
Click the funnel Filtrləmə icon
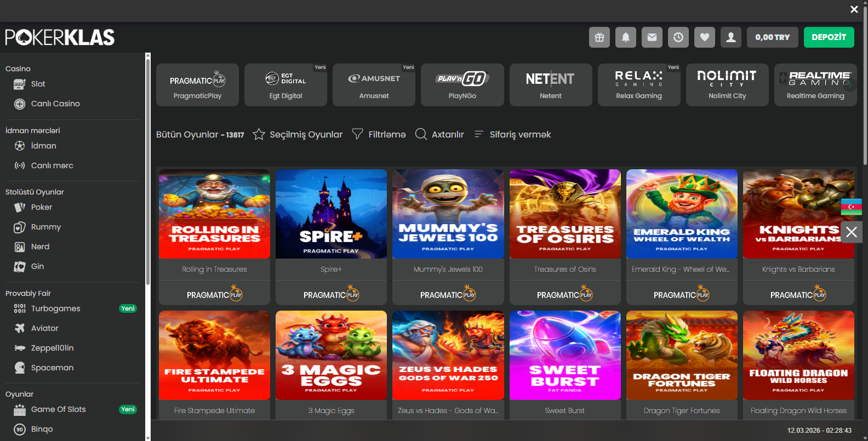click(357, 134)
